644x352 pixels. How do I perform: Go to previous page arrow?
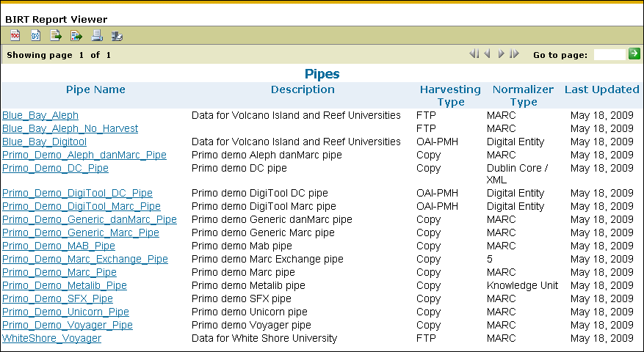click(488, 54)
